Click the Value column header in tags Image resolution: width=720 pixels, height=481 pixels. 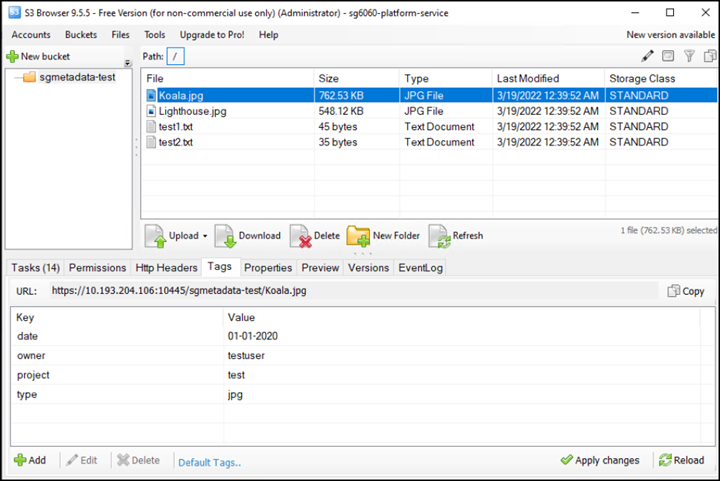coord(462,318)
